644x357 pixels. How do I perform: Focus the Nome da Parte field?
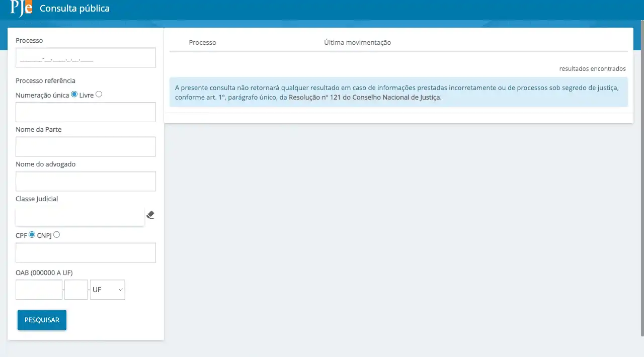[86, 147]
